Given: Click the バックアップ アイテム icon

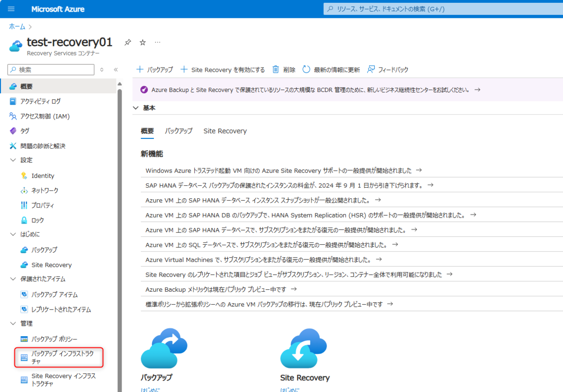Looking at the screenshot, I should (24, 295).
